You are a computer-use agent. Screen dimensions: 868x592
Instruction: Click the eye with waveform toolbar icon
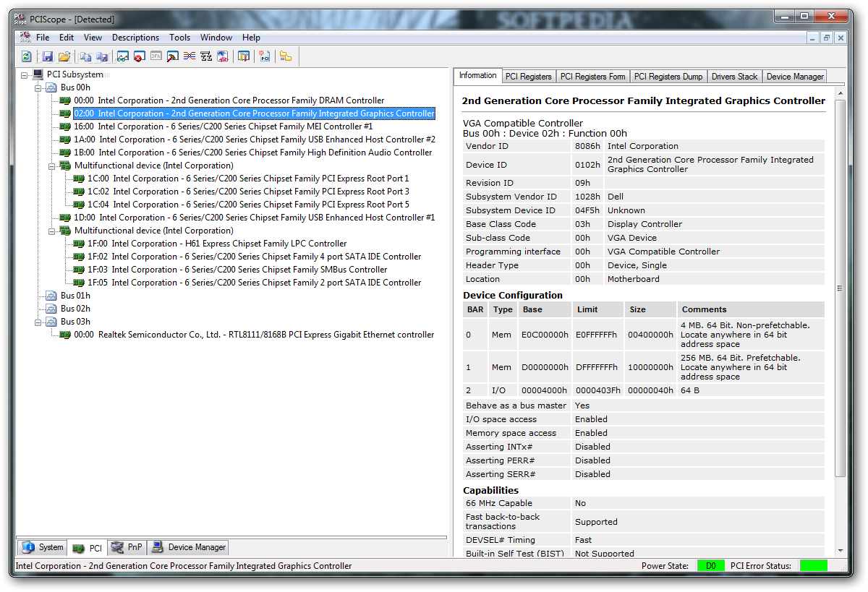click(x=223, y=56)
